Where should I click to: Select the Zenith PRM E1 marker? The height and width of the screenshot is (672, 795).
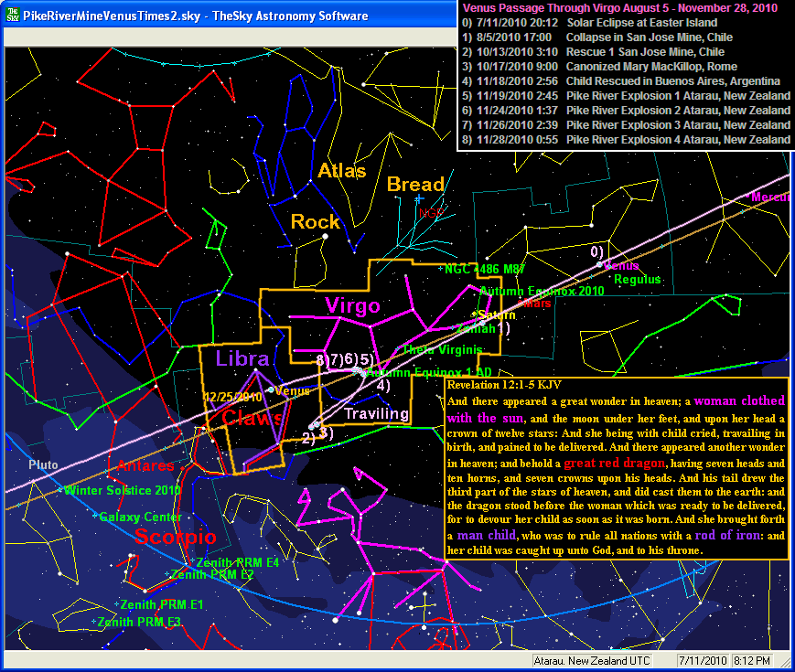coord(118,604)
